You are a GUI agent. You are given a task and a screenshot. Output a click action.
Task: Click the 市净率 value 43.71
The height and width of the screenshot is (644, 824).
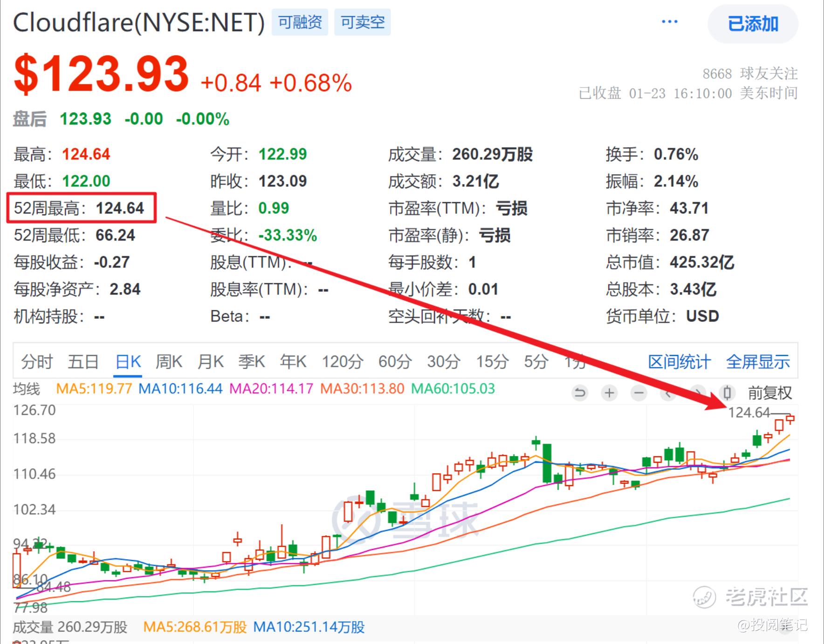689,208
